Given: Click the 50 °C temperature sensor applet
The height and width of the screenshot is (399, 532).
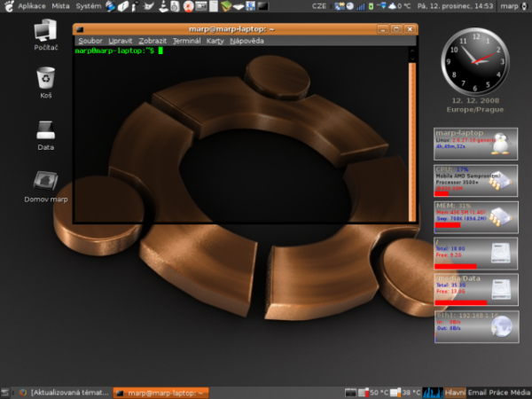Looking at the screenshot, I should tap(373, 393).
